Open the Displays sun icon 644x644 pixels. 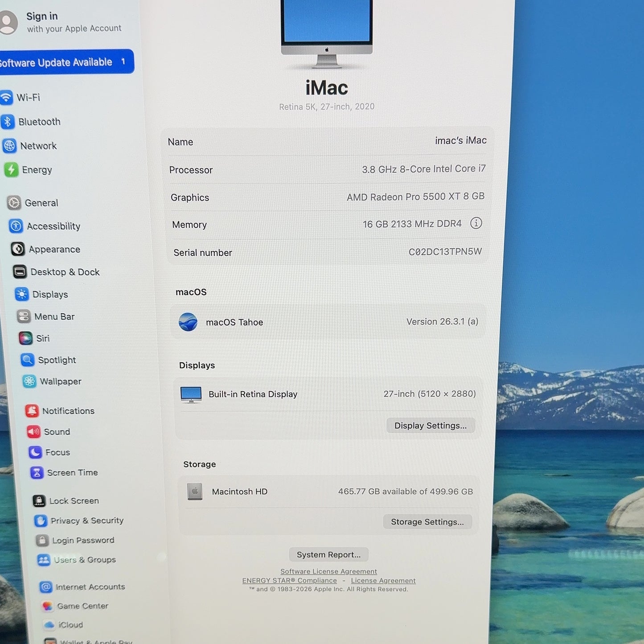(x=22, y=294)
